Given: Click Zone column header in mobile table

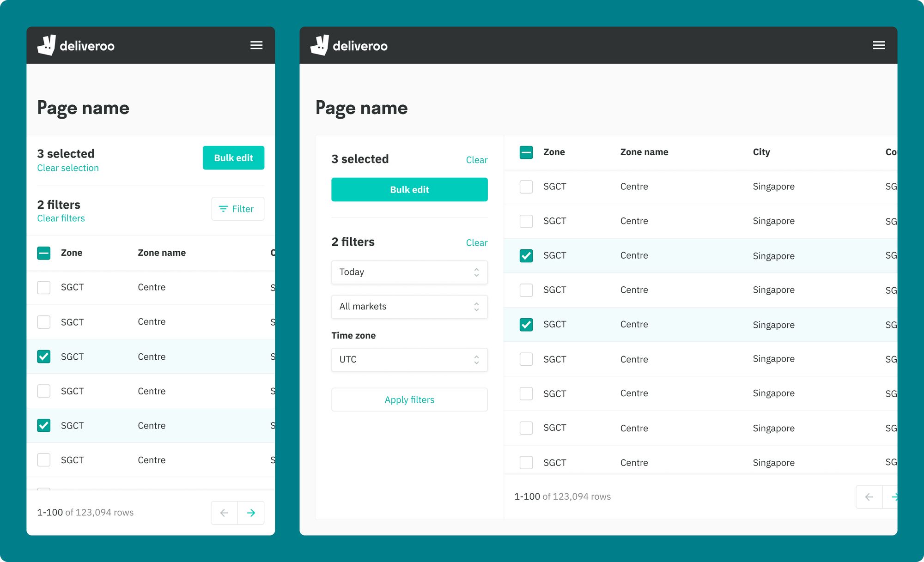Looking at the screenshot, I should [72, 253].
